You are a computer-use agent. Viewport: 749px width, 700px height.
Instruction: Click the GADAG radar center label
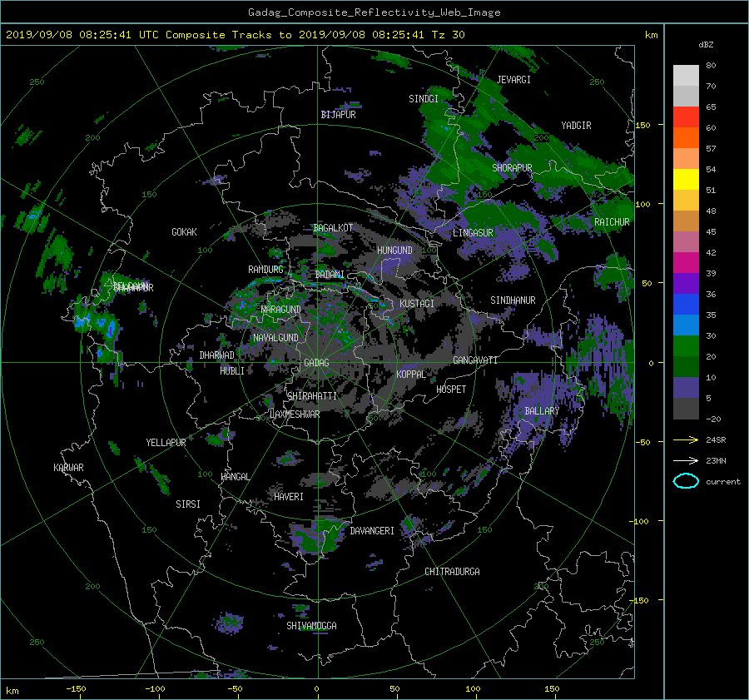[x=317, y=363]
